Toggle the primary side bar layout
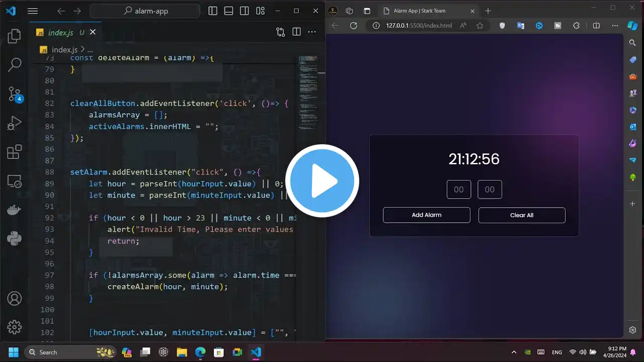 [x=213, y=11]
